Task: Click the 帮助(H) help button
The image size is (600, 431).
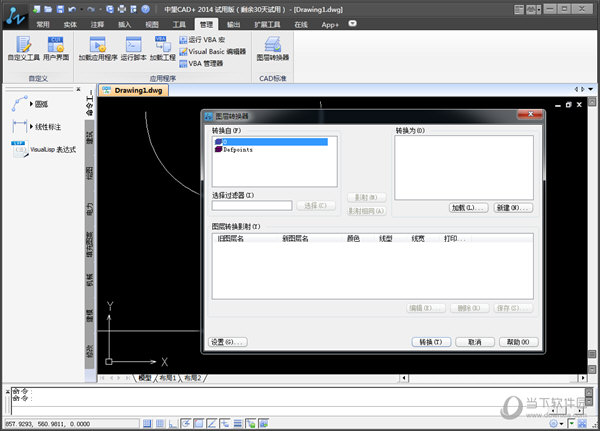Action: (x=518, y=342)
